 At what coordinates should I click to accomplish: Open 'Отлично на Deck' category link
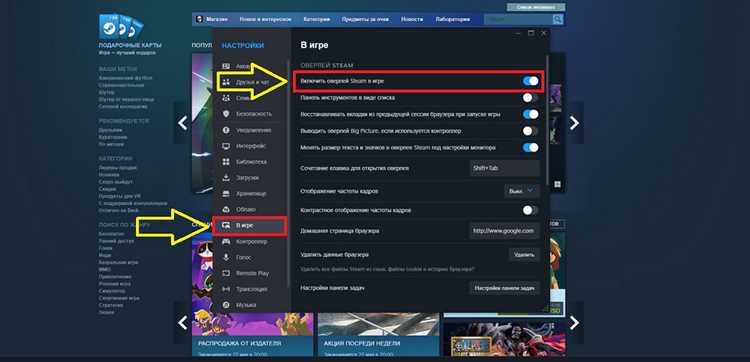pyautogui.click(x=119, y=210)
